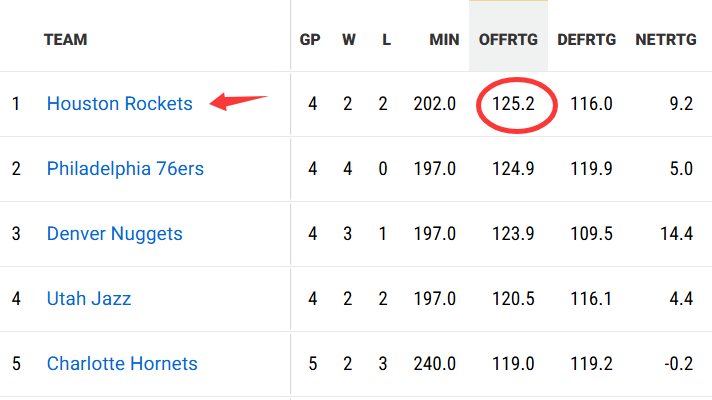
Task: Sort table by DEFRTG column
Action: click(x=587, y=40)
